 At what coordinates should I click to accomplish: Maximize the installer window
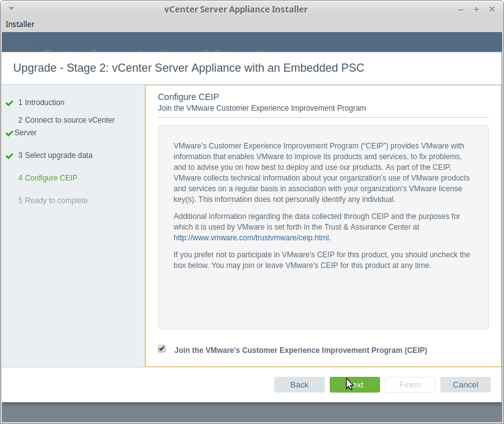point(476,9)
